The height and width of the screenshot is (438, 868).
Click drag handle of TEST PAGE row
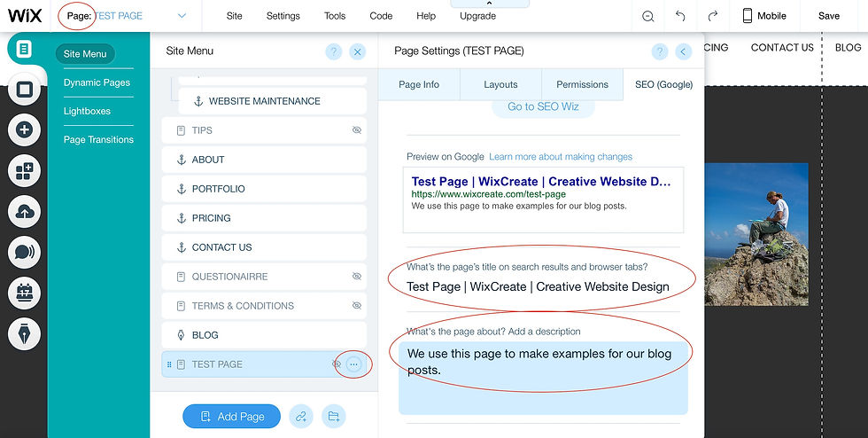pos(169,364)
